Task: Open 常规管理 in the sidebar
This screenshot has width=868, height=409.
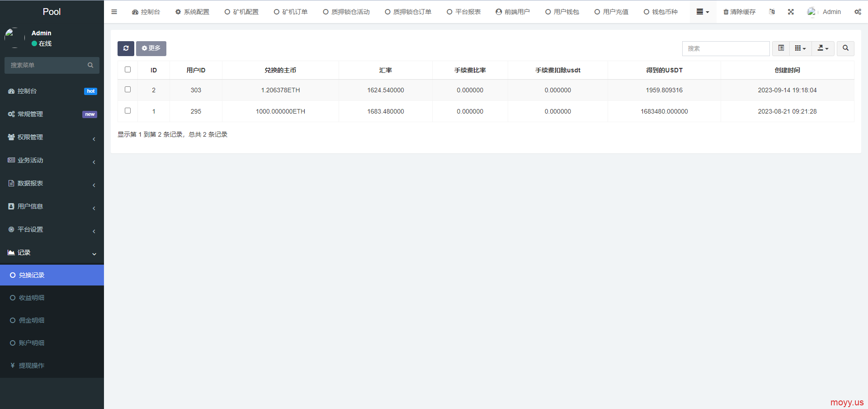Action: click(52, 114)
